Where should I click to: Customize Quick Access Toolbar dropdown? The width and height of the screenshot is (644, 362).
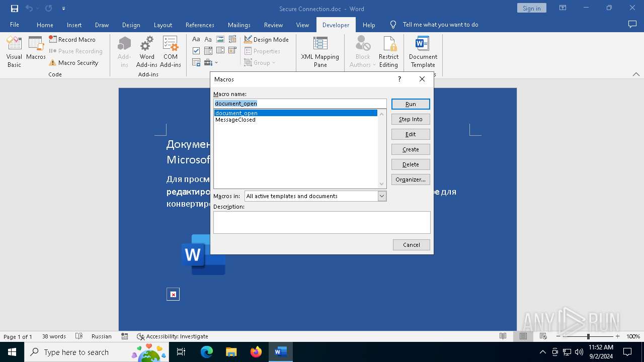tap(63, 9)
